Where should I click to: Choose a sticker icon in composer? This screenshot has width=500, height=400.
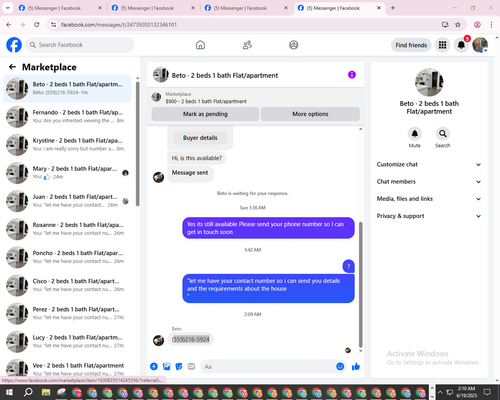(179, 367)
